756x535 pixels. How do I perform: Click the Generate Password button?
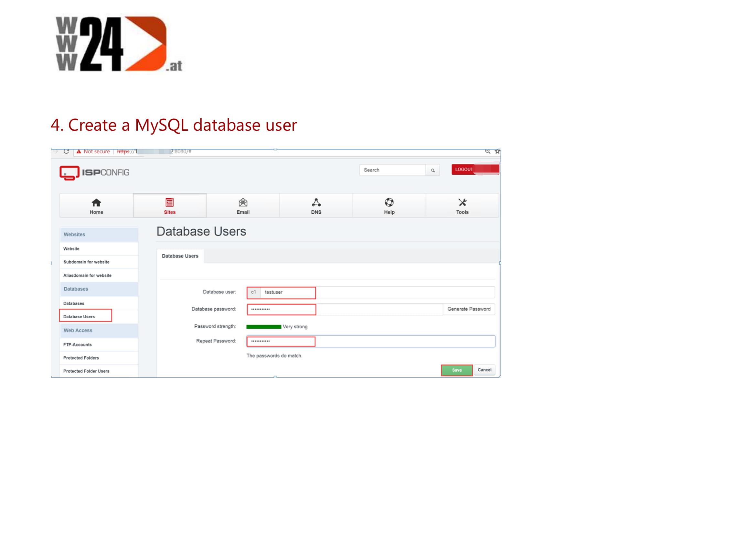(x=469, y=309)
